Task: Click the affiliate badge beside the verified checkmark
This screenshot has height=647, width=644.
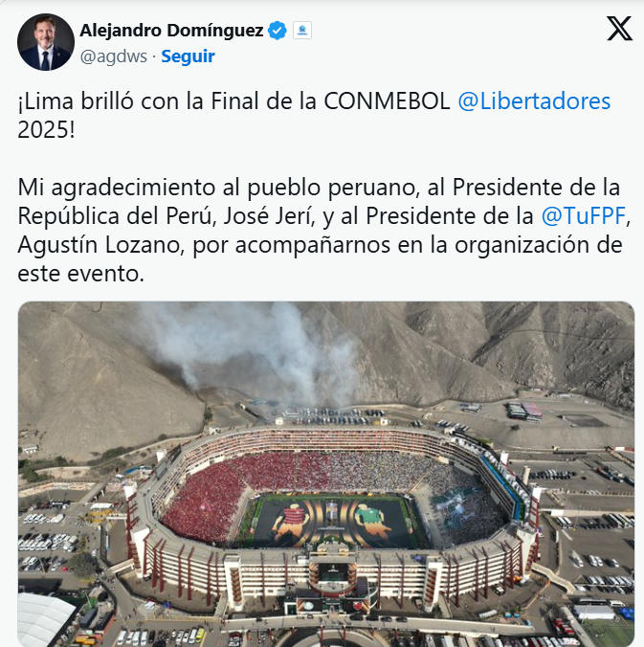Action: pos(302,31)
